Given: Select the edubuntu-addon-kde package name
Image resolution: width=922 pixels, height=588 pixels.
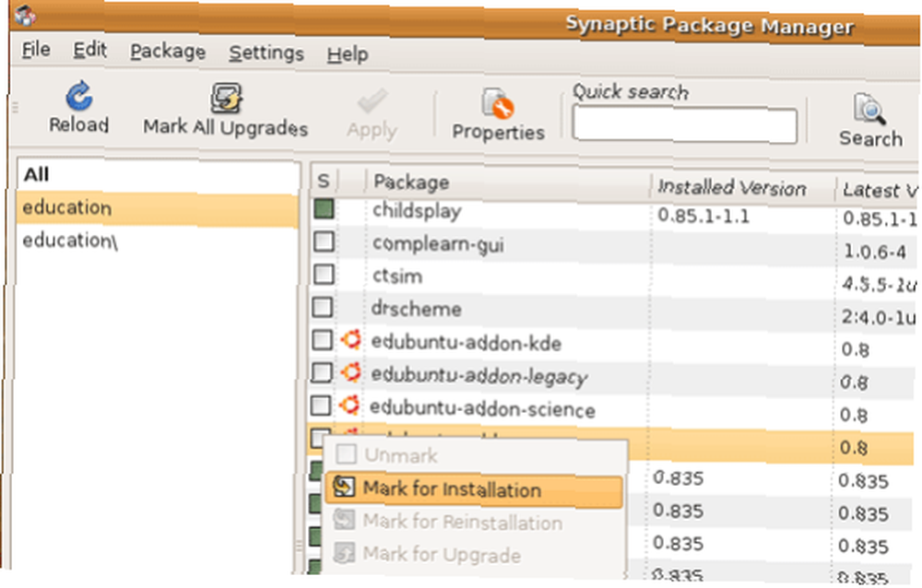Looking at the screenshot, I should click(x=466, y=343).
